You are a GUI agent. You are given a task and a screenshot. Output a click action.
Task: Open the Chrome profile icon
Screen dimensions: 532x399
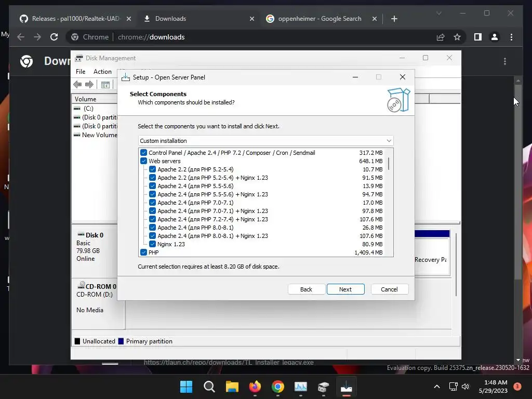click(x=495, y=37)
